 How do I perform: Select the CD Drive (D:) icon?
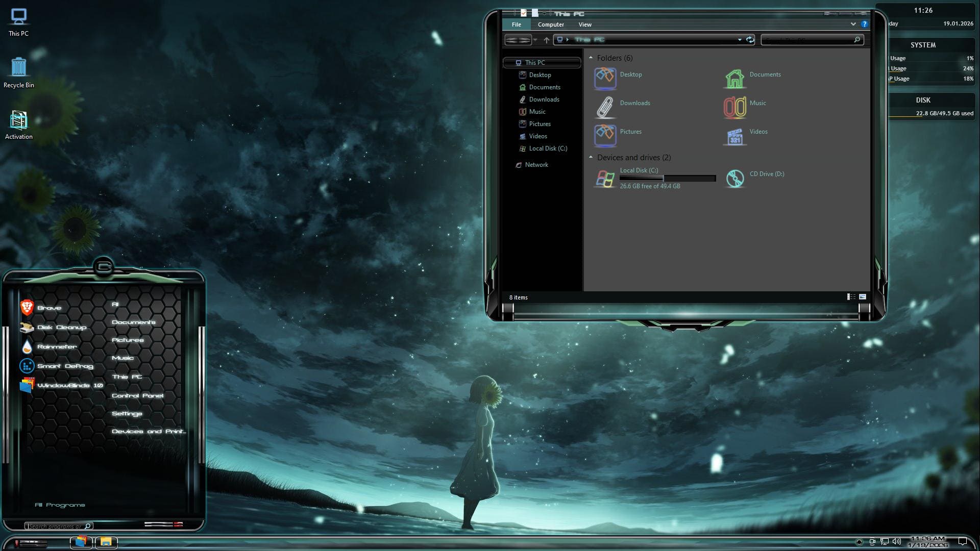tap(734, 179)
